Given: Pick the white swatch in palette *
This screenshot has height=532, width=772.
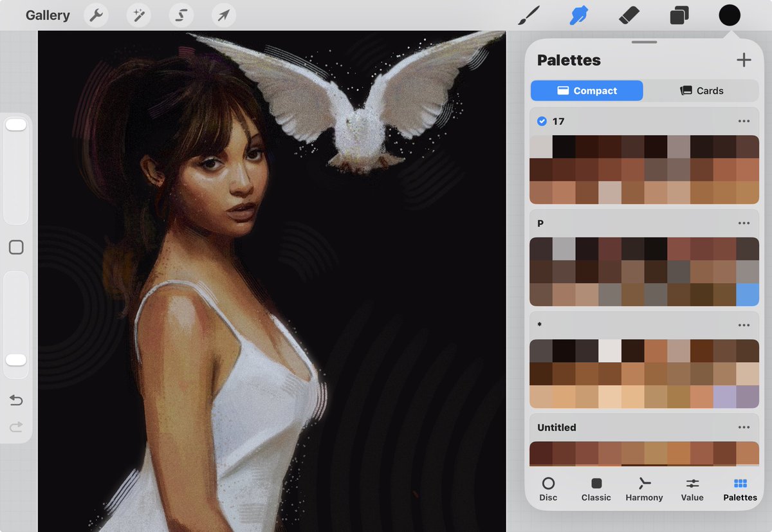Looking at the screenshot, I should 609,351.
